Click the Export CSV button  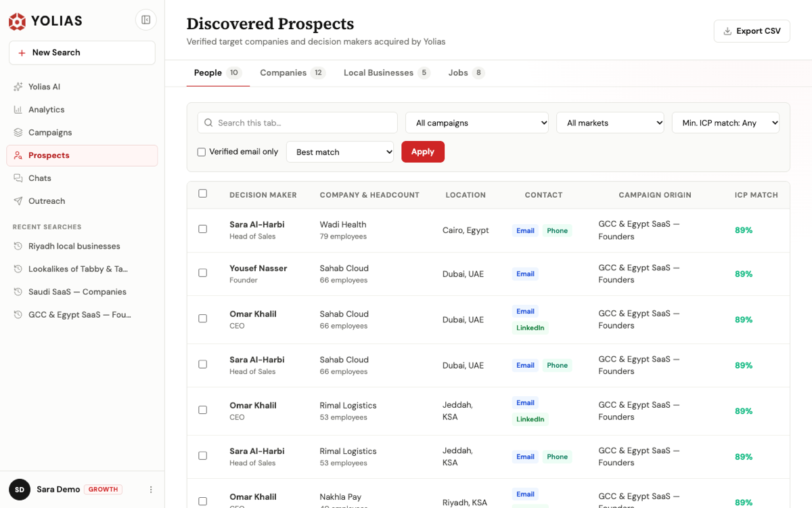tap(752, 31)
